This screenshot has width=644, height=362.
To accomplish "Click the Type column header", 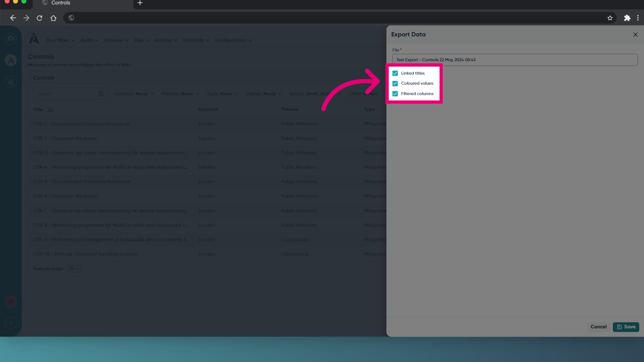I will (x=369, y=109).
